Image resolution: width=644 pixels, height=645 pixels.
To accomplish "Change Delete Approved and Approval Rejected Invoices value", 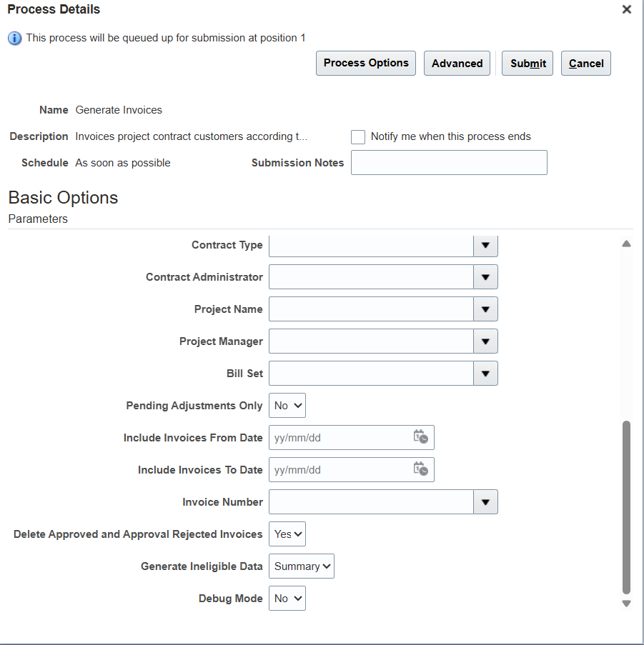I will [287, 534].
